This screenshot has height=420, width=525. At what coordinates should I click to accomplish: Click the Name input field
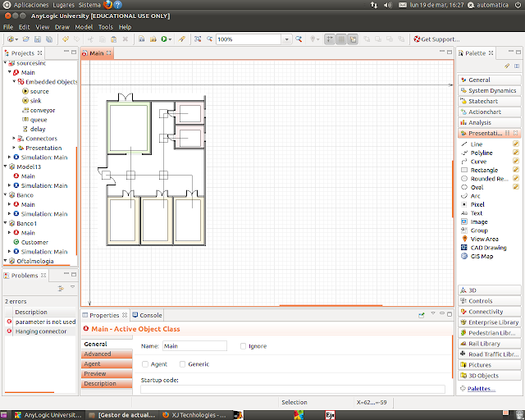(x=195, y=346)
